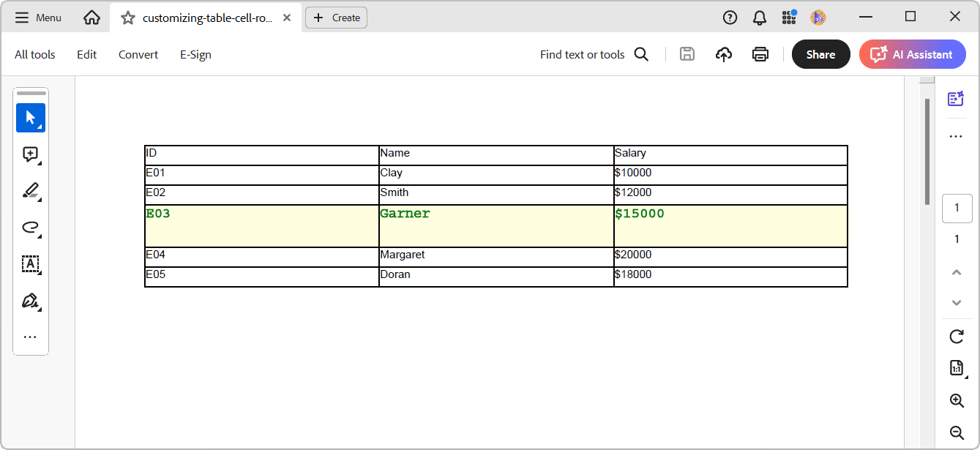
Task: Open page display fit options
Action: 957,368
